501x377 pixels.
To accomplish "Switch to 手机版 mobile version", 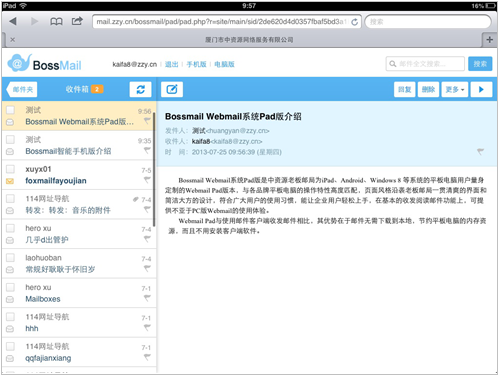I will [196, 64].
